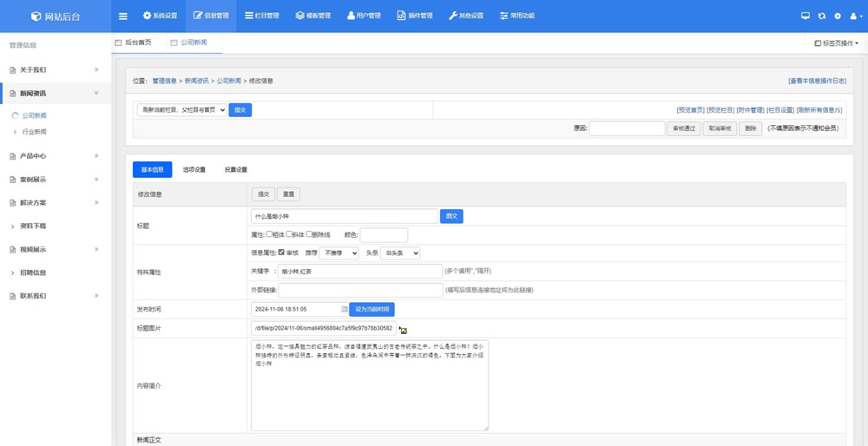Click the calendar icon in 发布时间 field
The width and height of the screenshot is (868, 446).
tap(345, 309)
